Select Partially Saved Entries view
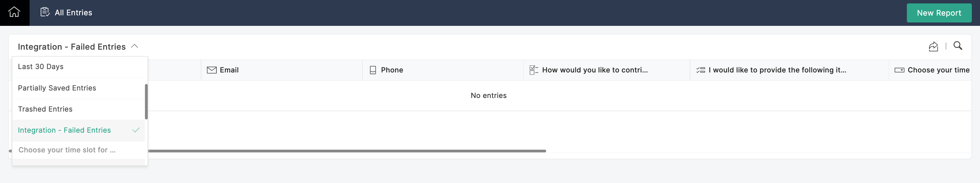This screenshot has width=980, height=183. click(x=57, y=88)
